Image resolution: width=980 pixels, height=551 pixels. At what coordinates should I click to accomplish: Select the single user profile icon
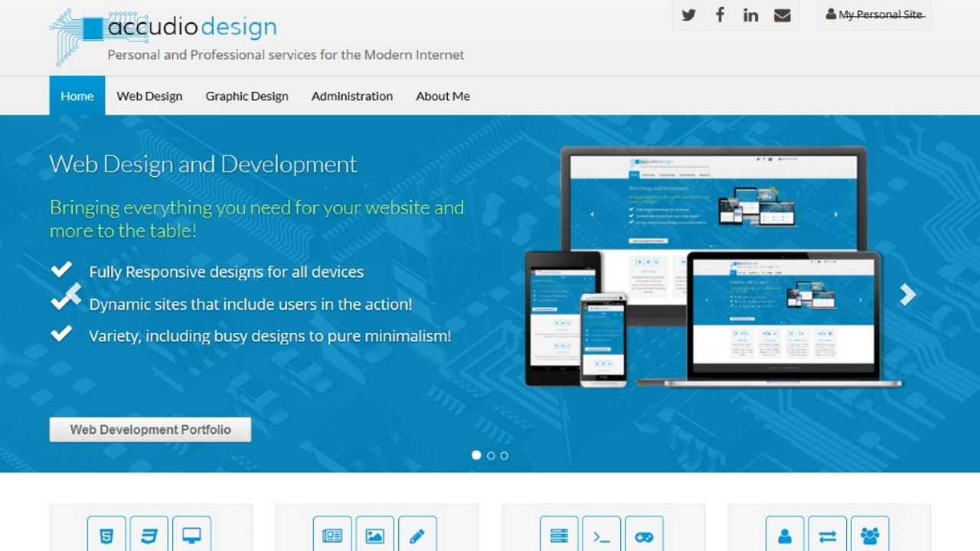pos(785,534)
